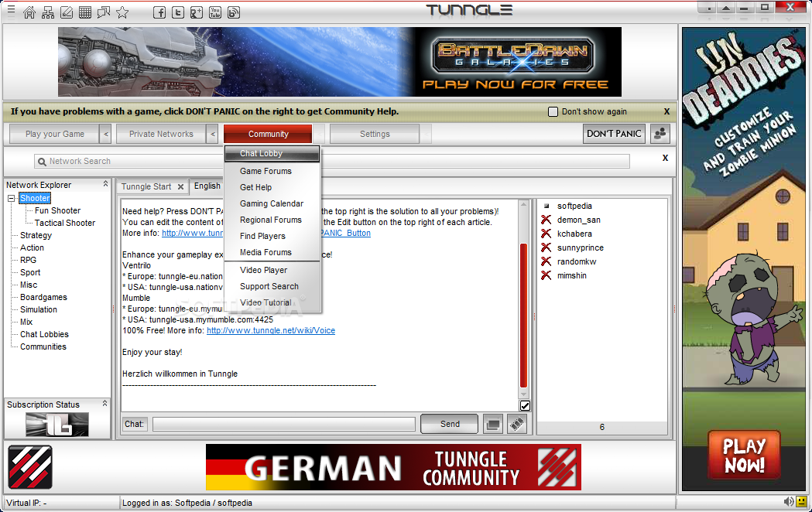Toggle the speaker sound icon in status bar
This screenshot has width=812, height=512.
click(x=788, y=502)
